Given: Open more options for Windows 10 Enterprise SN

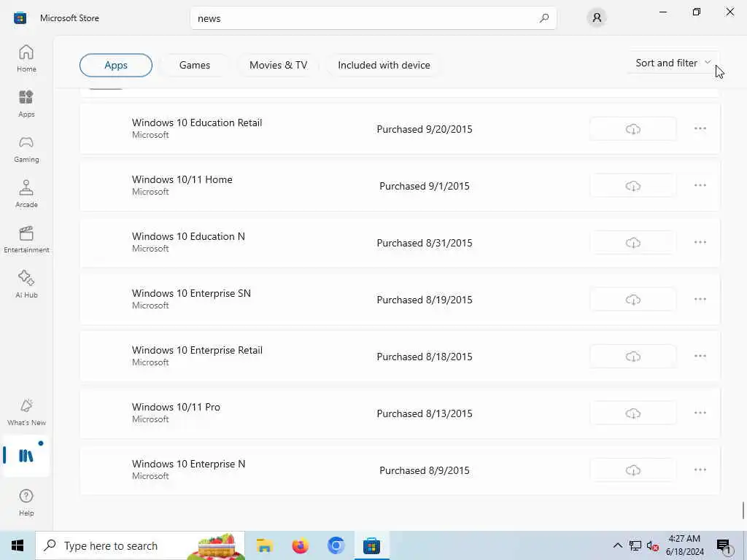Looking at the screenshot, I should tap(700, 299).
